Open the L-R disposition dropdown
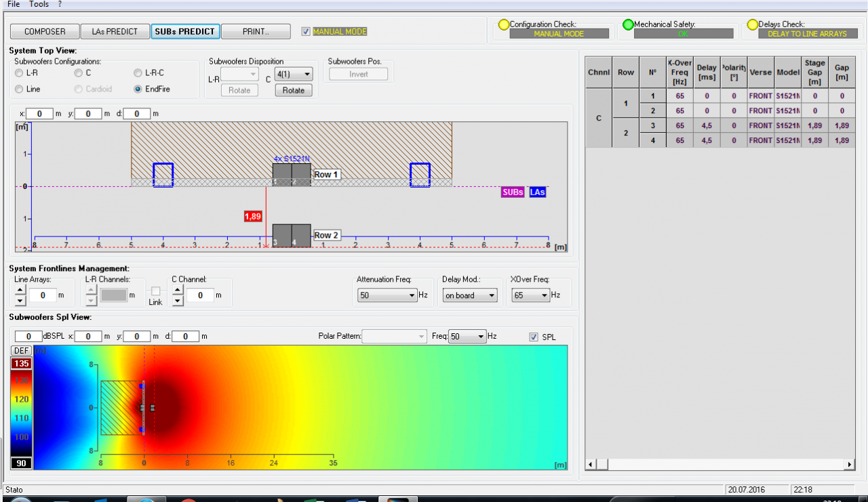 (x=240, y=74)
